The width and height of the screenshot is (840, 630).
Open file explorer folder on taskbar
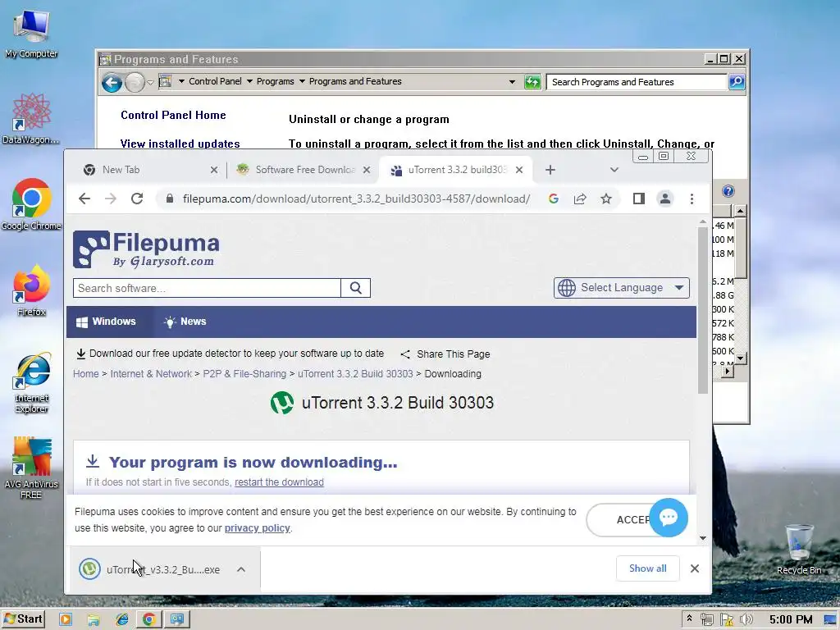click(x=94, y=619)
